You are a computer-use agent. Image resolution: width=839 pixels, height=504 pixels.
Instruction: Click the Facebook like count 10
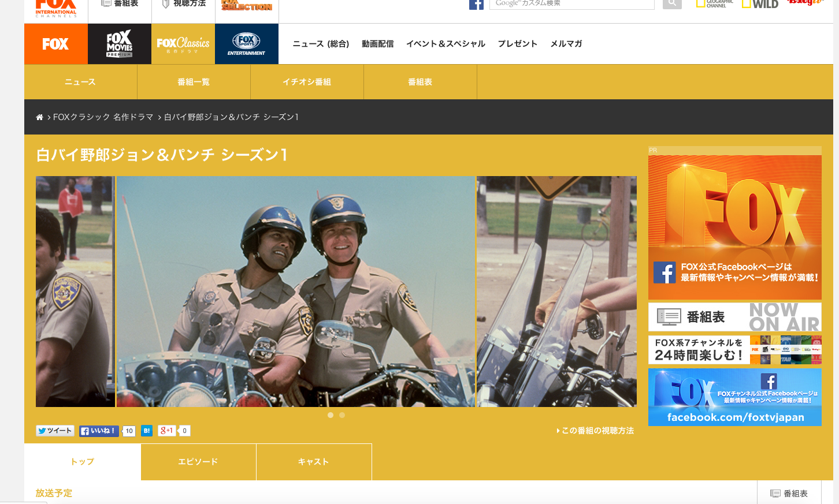pos(129,431)
